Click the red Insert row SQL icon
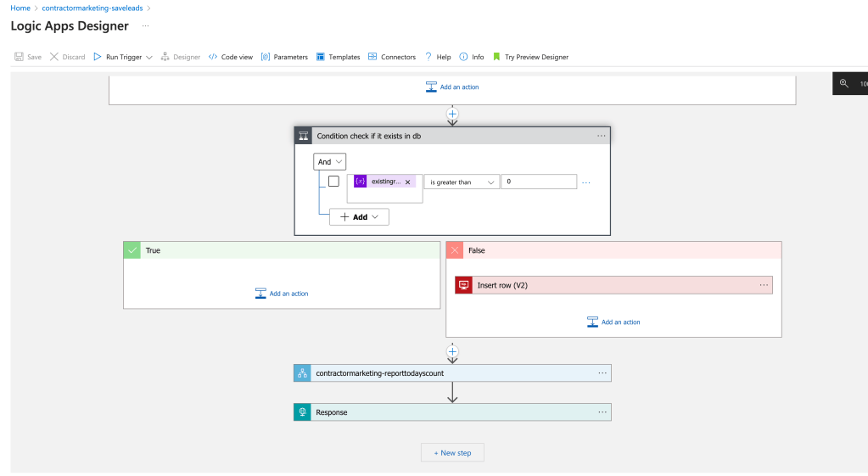This screenshot has width=868, height=476. click(463, 285)
